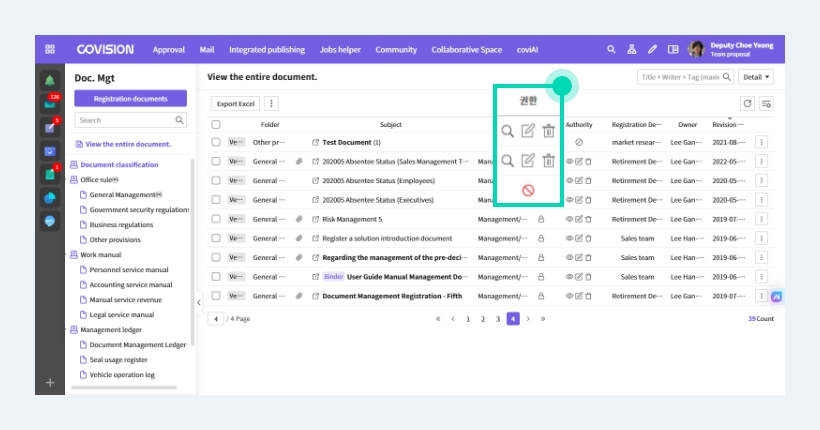Open the Community menu
This screenshot has width=820, height=430.
point(396,50)
